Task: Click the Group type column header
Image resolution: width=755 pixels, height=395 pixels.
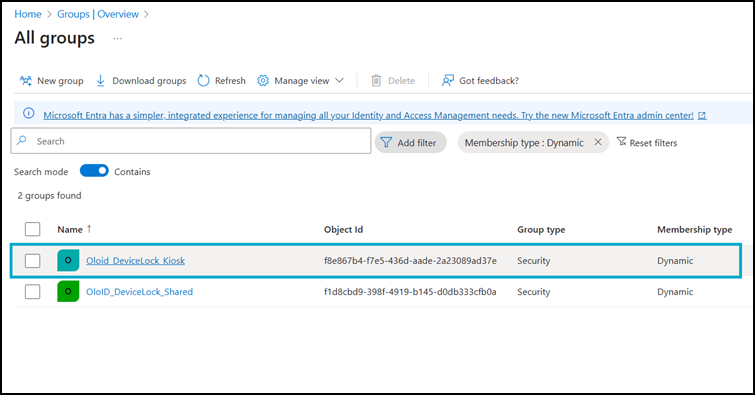Action: click(541, 229)
